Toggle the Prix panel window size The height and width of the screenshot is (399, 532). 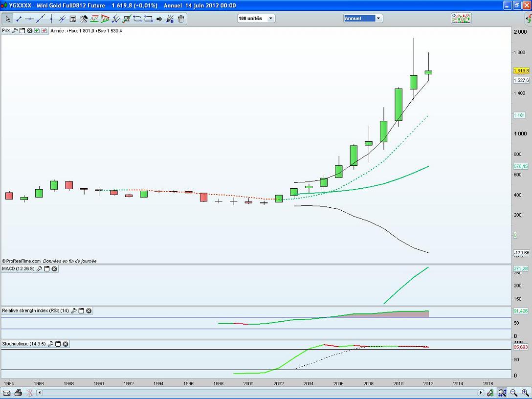[22, 30]
